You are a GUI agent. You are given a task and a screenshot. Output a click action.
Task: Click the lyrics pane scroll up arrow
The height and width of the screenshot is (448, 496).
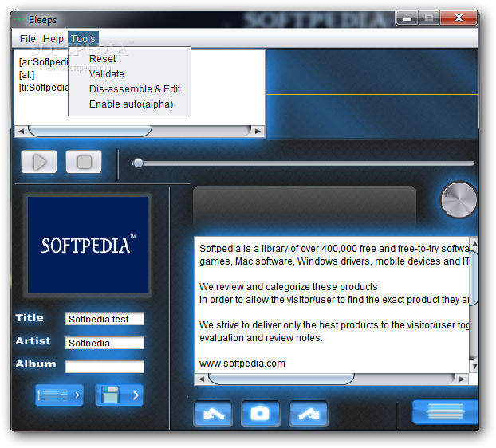tap(474, 243)
